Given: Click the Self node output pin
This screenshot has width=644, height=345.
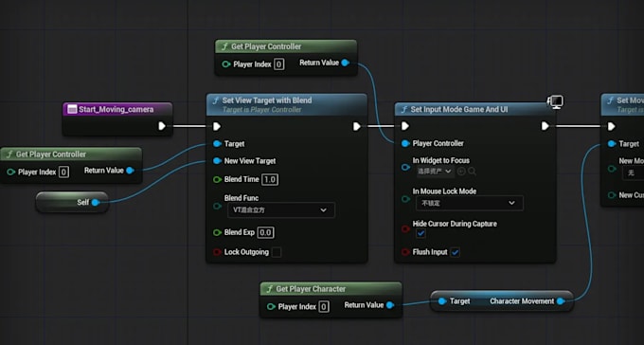Looking at the screenshot, I should click(x=96, y=202).
